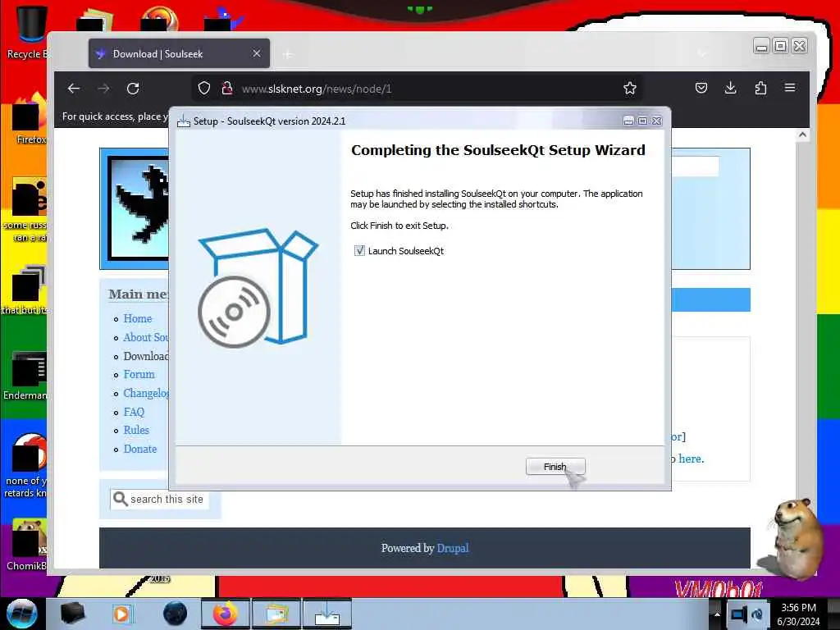The width and height of the screenshot is (840, 630).
Task: Launch the media player taskbar icon
Action: [121, 614]
